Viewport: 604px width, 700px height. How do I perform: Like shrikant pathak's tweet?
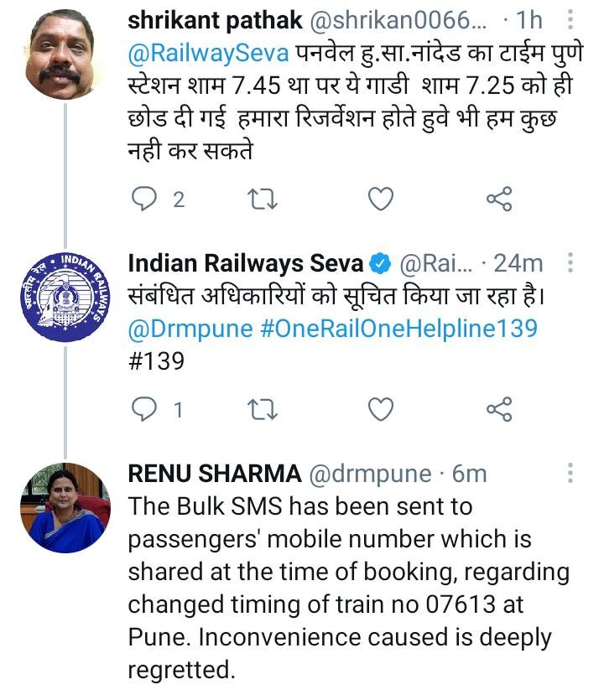pos(382,200)
